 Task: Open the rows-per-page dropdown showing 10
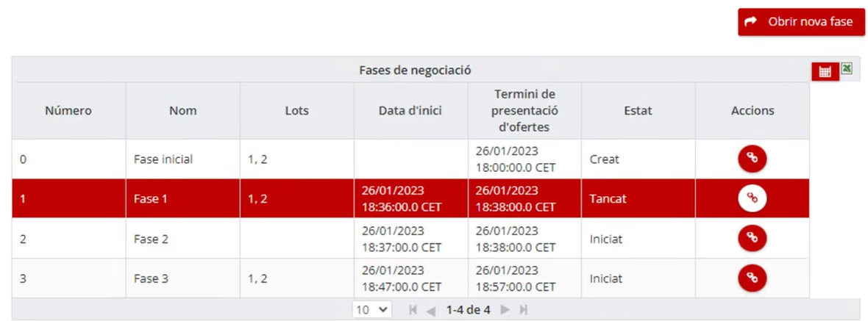tap(372, 310)
